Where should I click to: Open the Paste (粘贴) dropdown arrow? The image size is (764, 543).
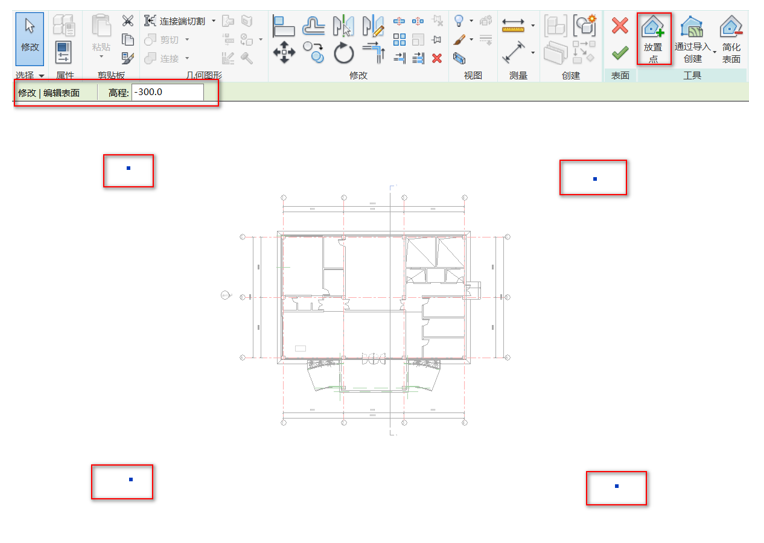[x=101, y=57]
